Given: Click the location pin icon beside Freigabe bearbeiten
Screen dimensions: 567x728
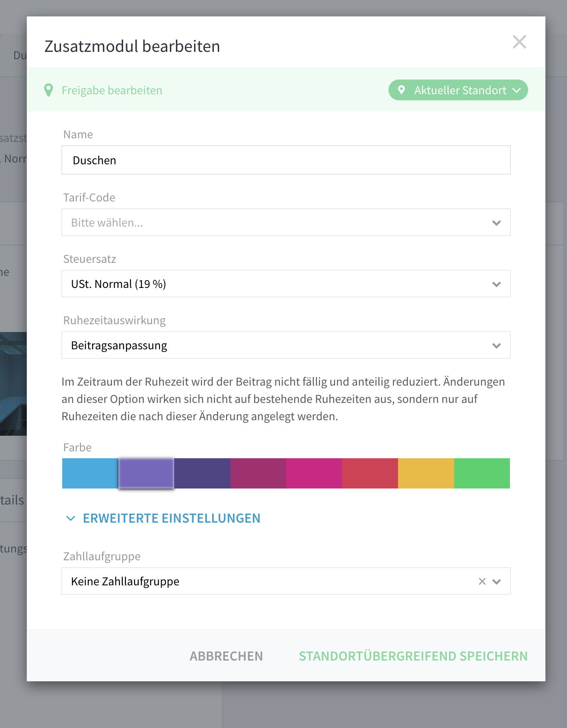Looking at the screenshot, I should (x=49, y=90).
